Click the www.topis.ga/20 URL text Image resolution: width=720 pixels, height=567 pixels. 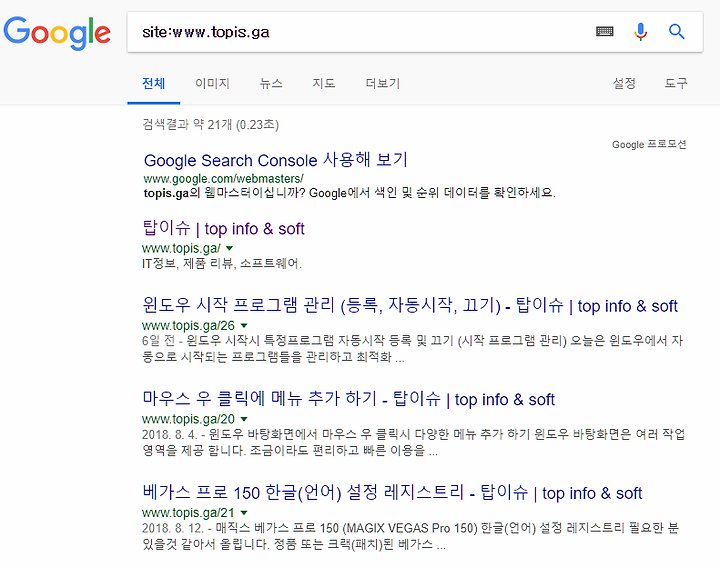tap(188, 419)
